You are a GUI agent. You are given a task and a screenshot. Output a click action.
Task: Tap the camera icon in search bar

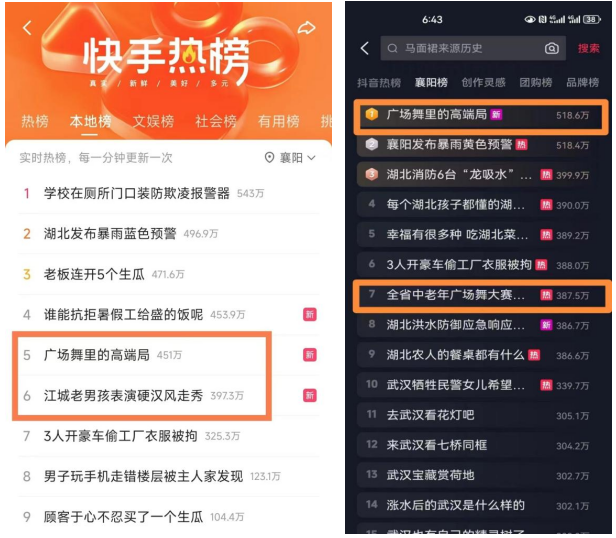(552, 48)
